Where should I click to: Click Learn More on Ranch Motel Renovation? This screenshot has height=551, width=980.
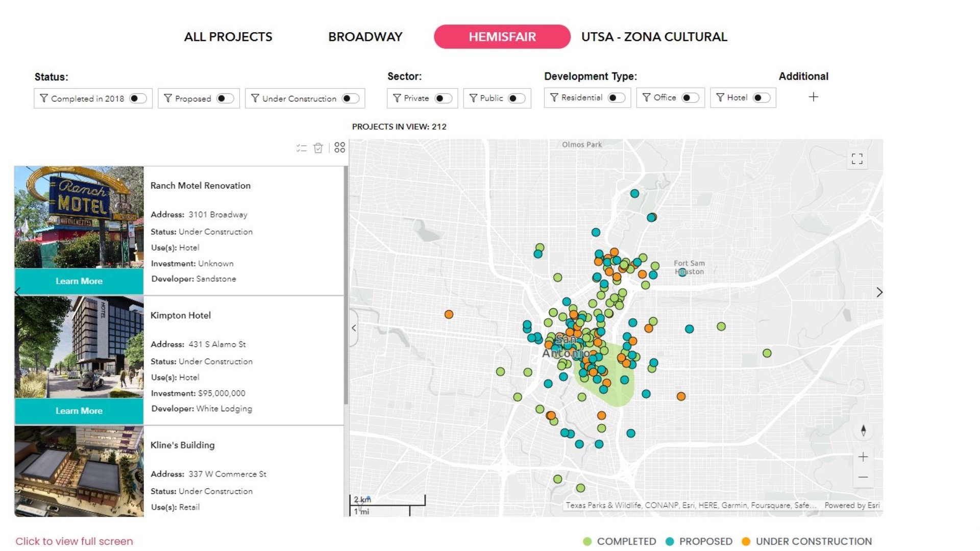79,281
